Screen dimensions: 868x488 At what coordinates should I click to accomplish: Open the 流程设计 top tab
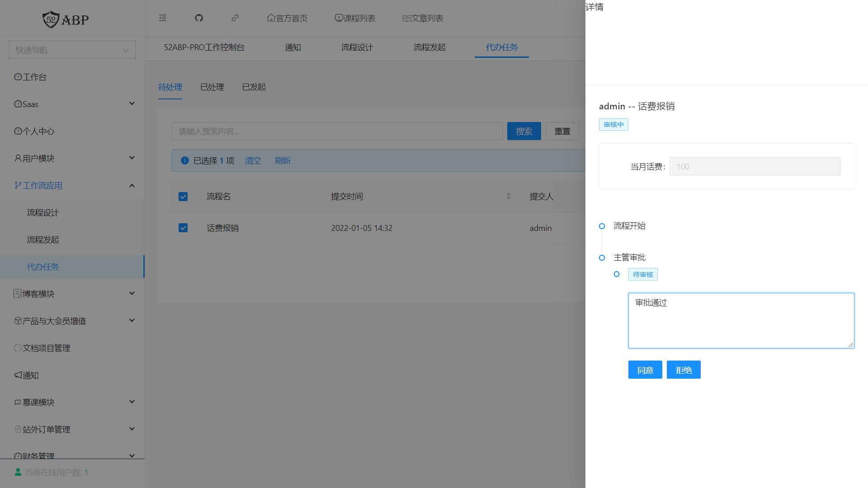[357, 47]
